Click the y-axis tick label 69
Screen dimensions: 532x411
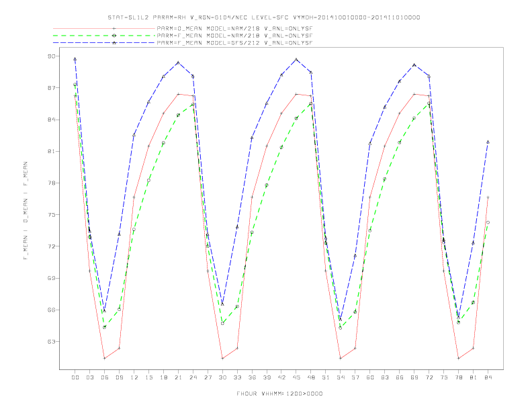pyautogui.click(x=51, y=278)
